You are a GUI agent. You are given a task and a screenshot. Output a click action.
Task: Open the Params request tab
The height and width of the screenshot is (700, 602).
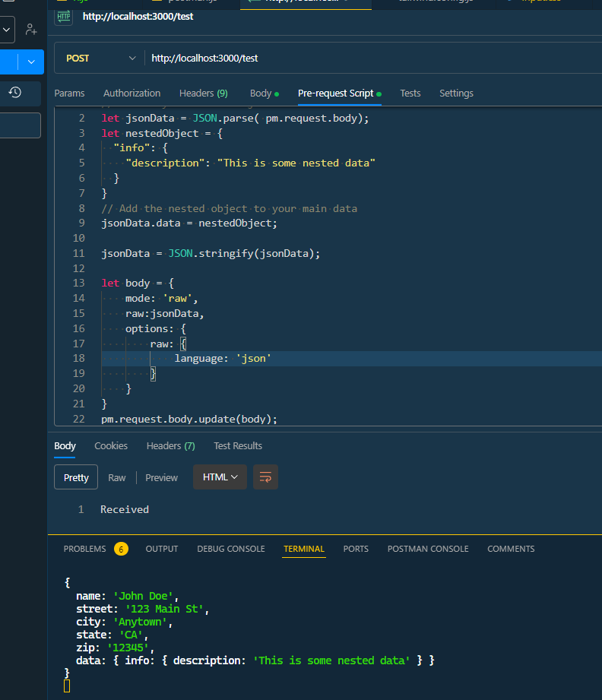click(69, 93)
